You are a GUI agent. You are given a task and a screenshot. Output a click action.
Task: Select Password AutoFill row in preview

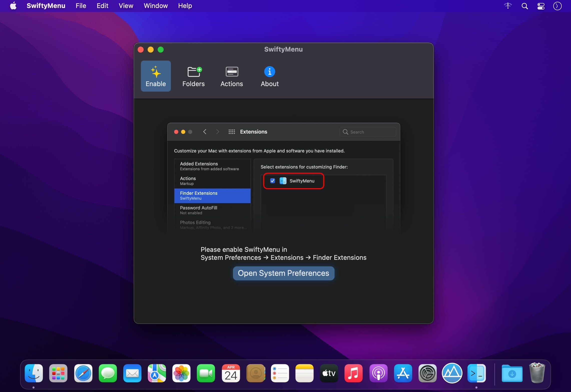212,210
